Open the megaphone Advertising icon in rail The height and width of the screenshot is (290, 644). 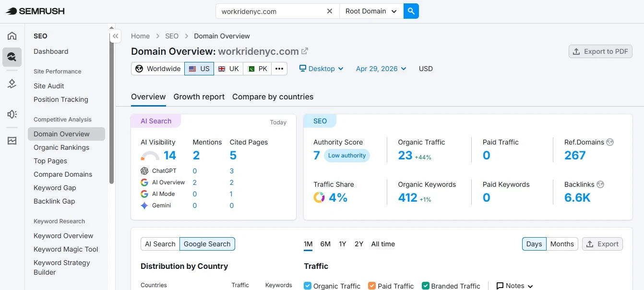pos(12,114)
